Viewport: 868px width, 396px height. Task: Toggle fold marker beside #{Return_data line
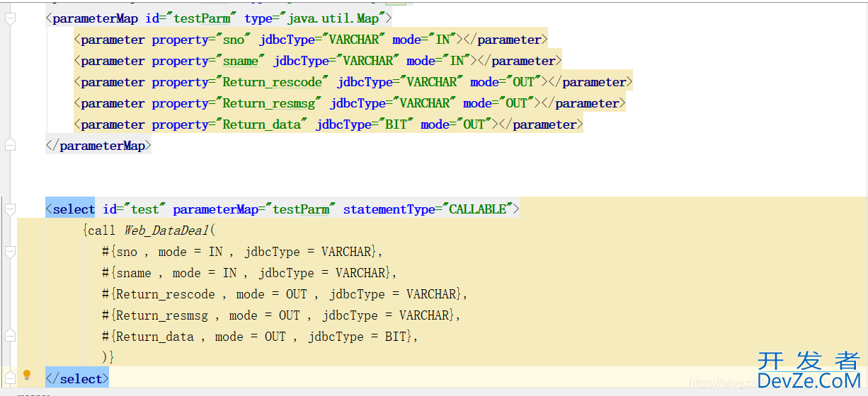pyautogui.click(x=10, y=336)
